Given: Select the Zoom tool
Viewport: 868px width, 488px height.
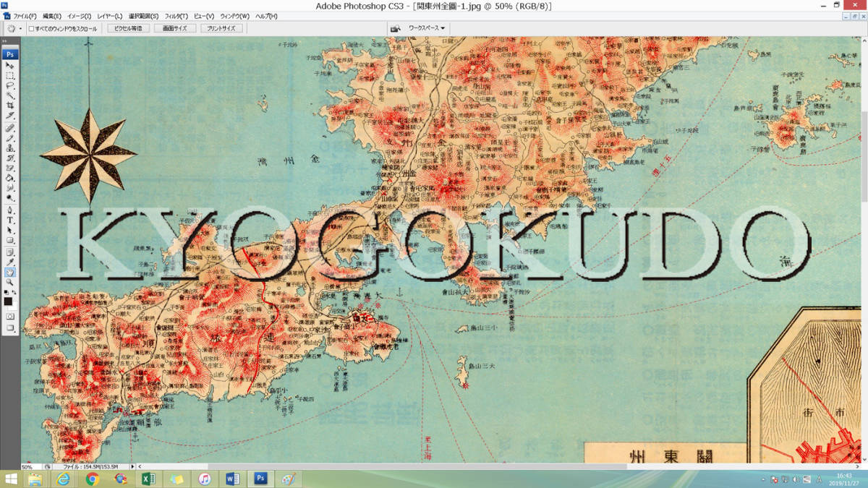Looking at the screenshot, I should coord(10,282).
